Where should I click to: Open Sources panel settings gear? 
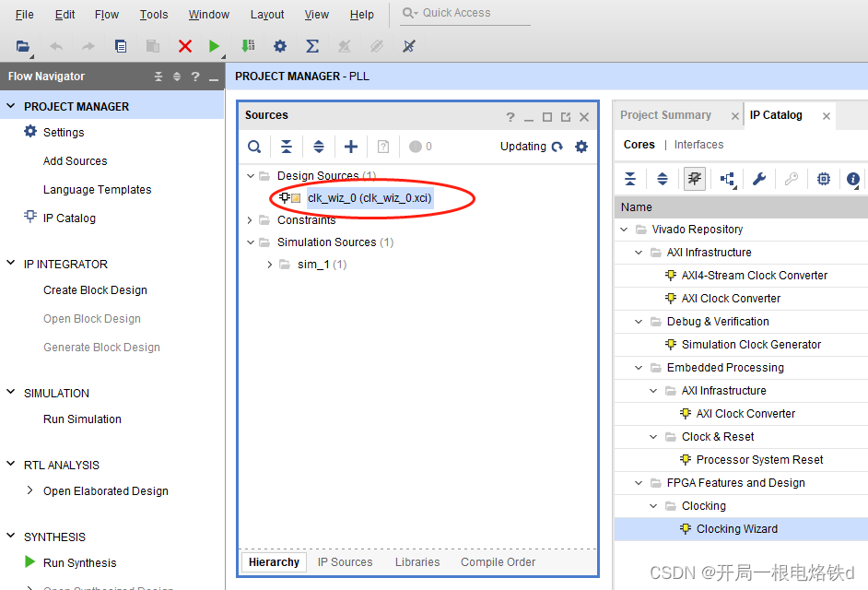(x=581, y=147)
